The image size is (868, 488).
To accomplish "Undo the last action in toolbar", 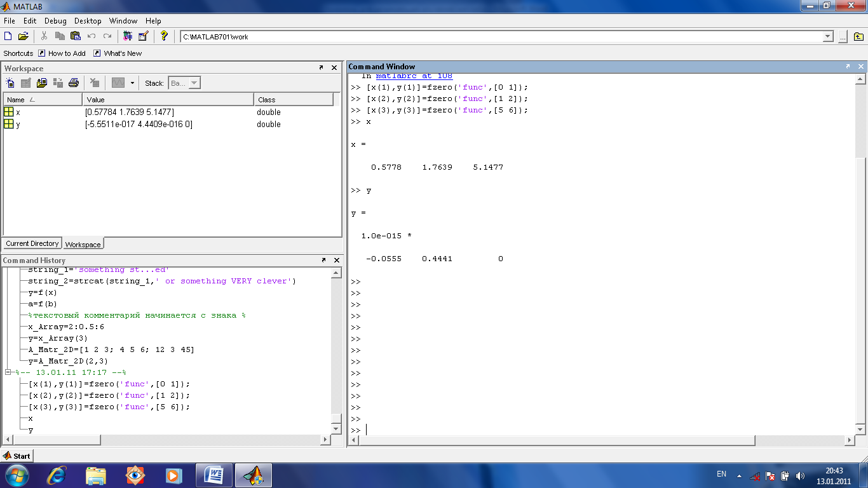I will pyautogui.click(x=92, y=36).
